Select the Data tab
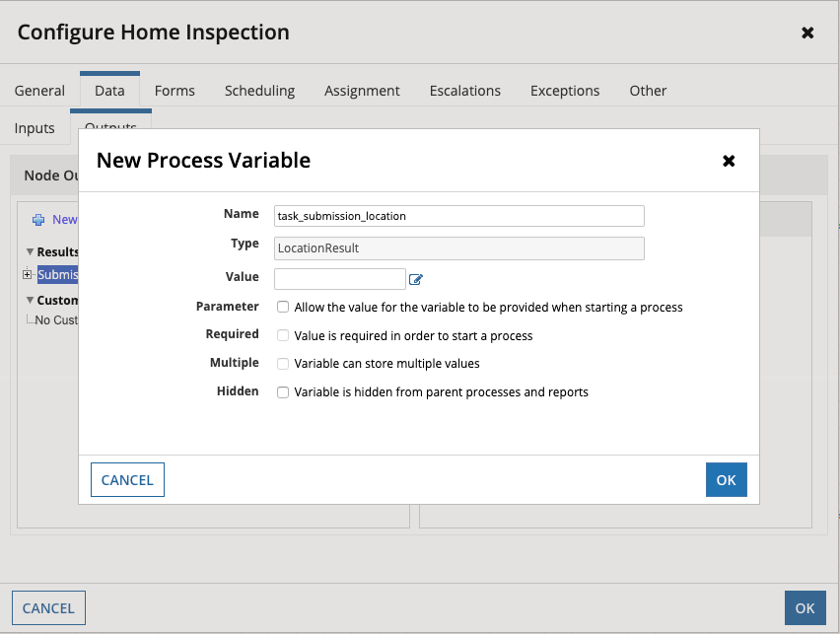The height and width of the screenshot is (634, 840). tap(109, 91)
